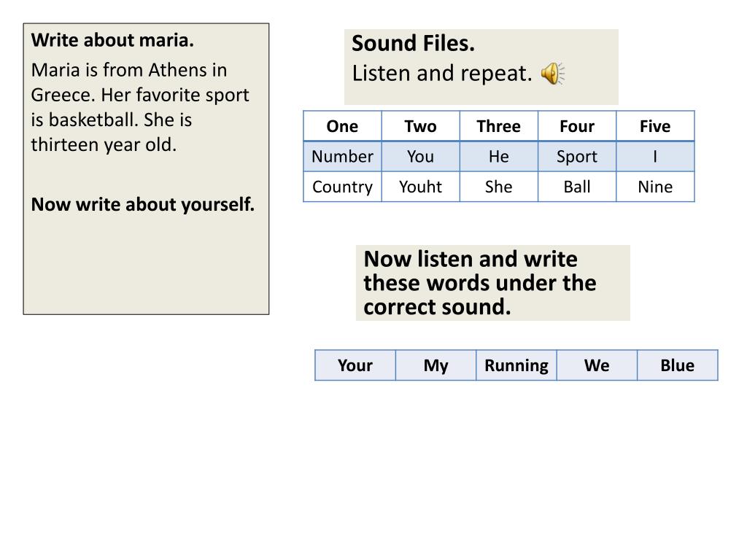Play the speaker sound icon

coord(553,74)
